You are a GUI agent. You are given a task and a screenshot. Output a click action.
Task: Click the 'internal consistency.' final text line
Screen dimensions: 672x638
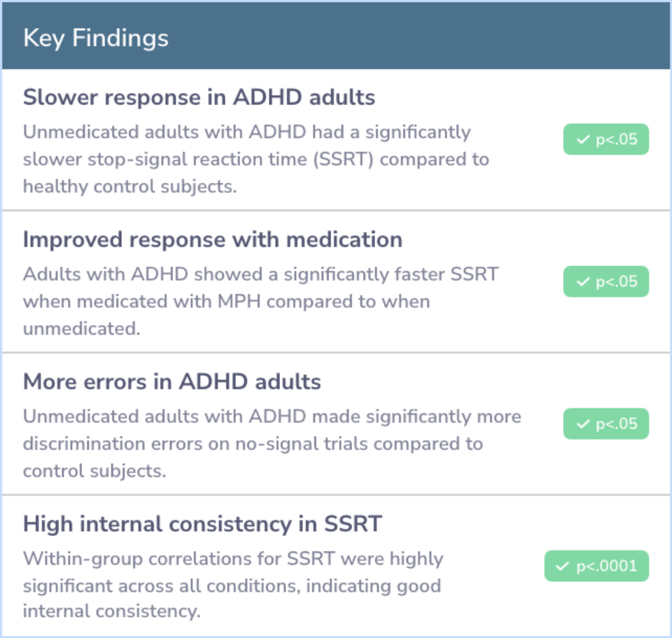click(x=112, y=612)
